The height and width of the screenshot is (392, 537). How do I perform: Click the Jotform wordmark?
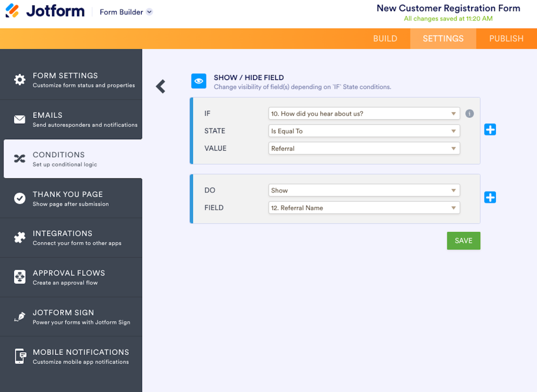coord(55,11)
